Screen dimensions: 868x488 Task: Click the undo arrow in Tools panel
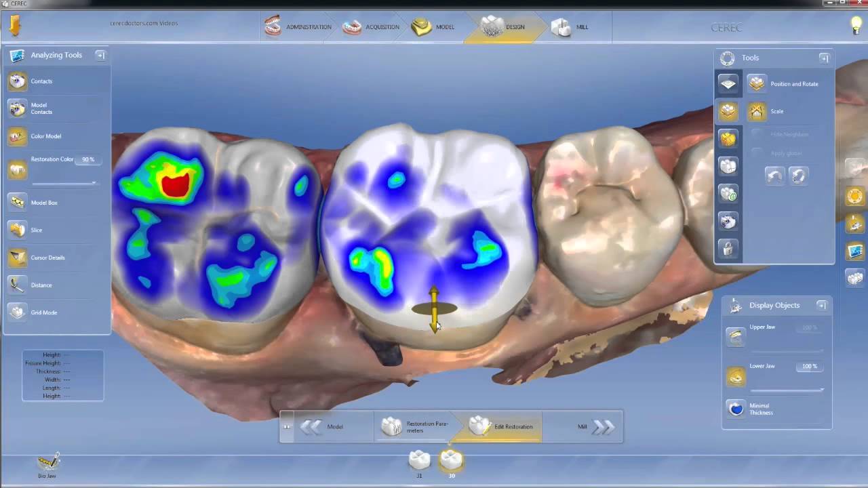pyautogui.click(x=774, y=175)
